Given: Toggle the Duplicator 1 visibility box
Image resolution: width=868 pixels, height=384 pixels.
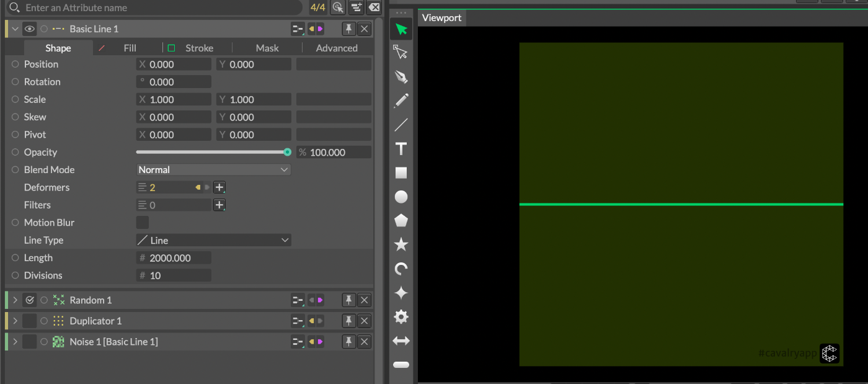Looking at the screenshot, I should coord(29,321).
